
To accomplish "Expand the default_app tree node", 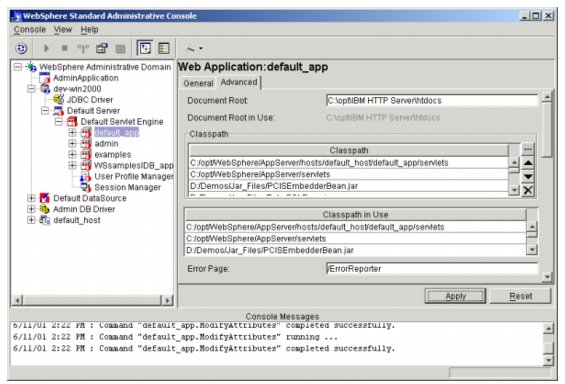I will (72, 133).
